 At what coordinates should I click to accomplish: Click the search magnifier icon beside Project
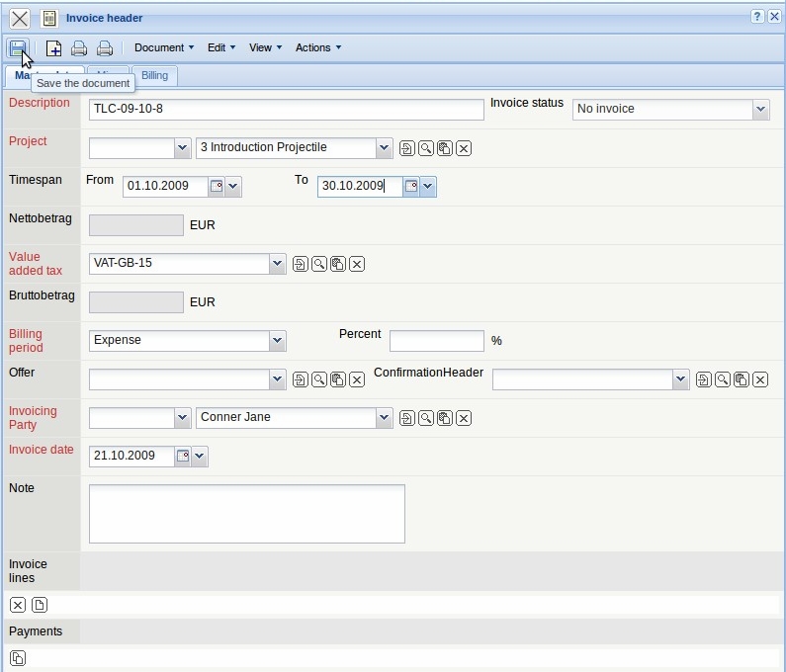(x=425, y=148)
